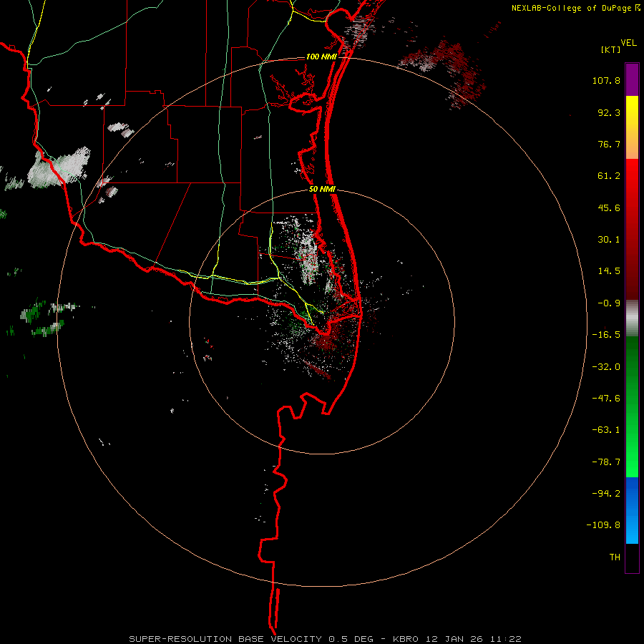Click the 50 NMI range ring label
The height and width of the screenshot is (644, 644).
tap(323, 190)
